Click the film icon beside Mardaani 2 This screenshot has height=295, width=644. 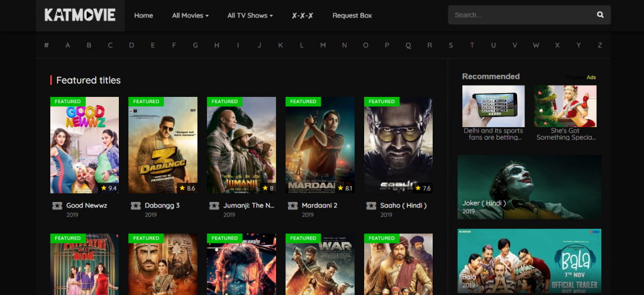[x=293, y=206]
